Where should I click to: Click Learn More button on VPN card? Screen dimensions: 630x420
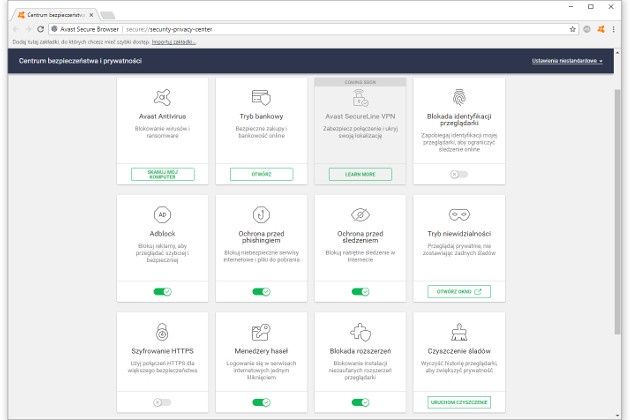tap(360, 174)
